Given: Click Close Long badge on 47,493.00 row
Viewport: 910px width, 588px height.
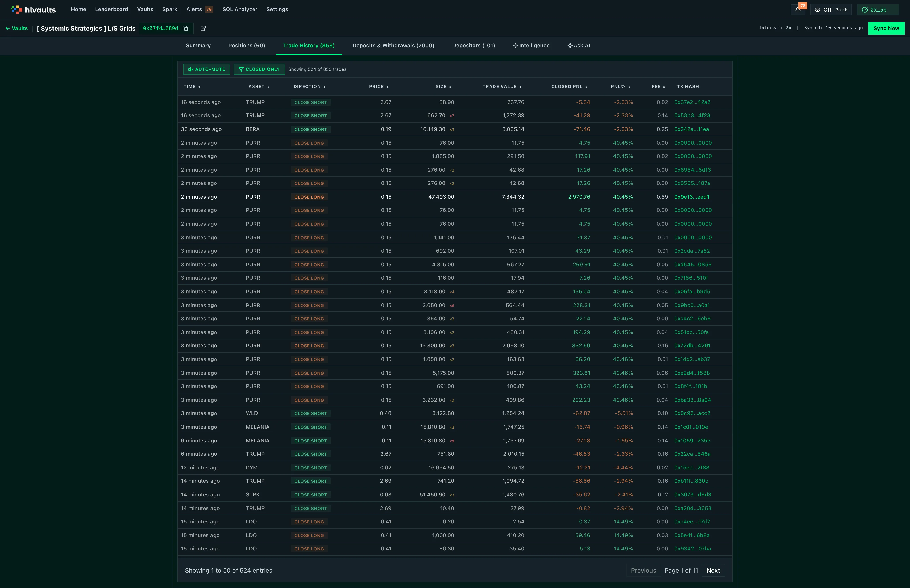Looking at the screenshot, I should coord(309,197).
